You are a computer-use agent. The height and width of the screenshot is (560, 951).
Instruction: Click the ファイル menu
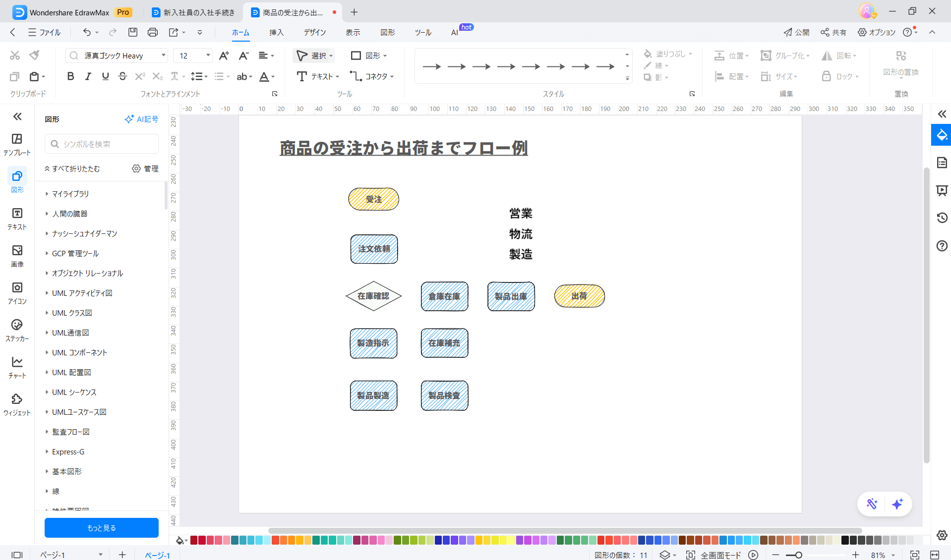coord(45,32)
